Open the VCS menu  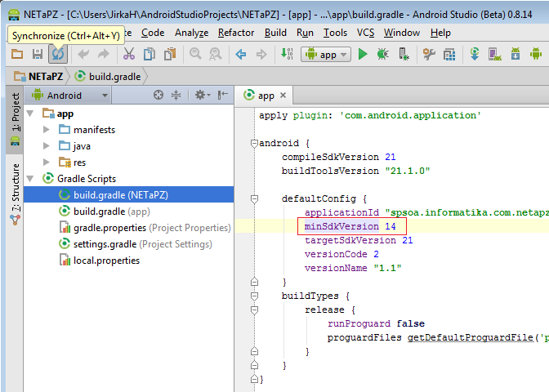(x=365, y=33)
